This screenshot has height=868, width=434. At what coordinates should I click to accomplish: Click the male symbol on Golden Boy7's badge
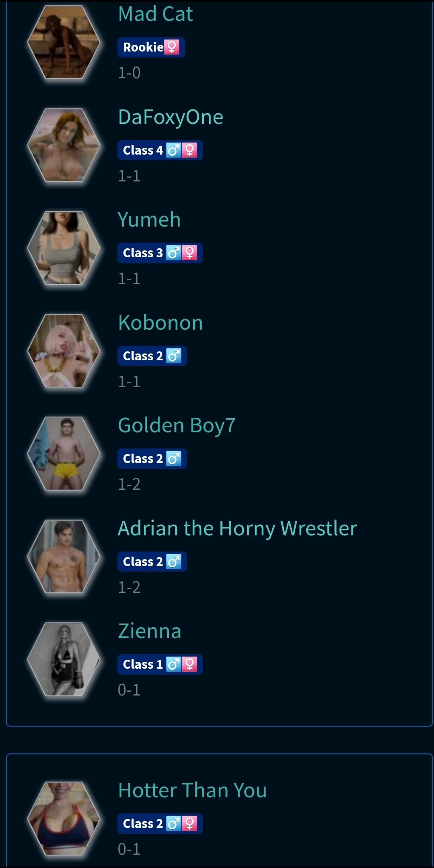pos(174,459)
